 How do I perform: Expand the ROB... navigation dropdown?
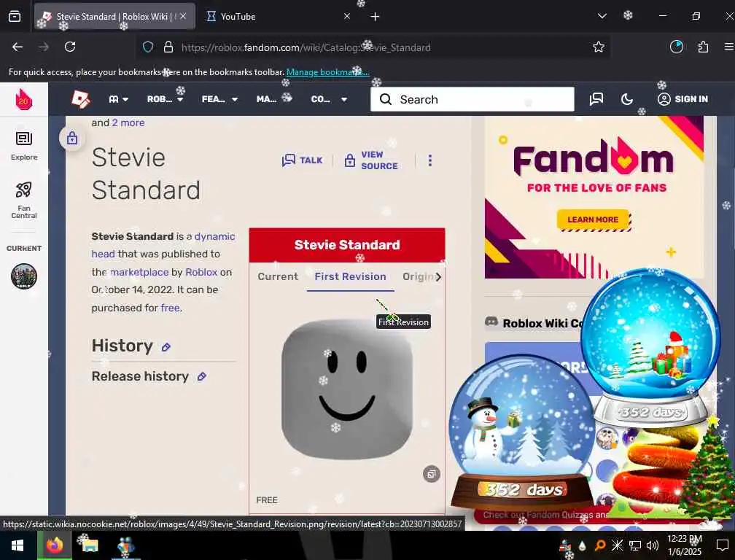(165, 99)
